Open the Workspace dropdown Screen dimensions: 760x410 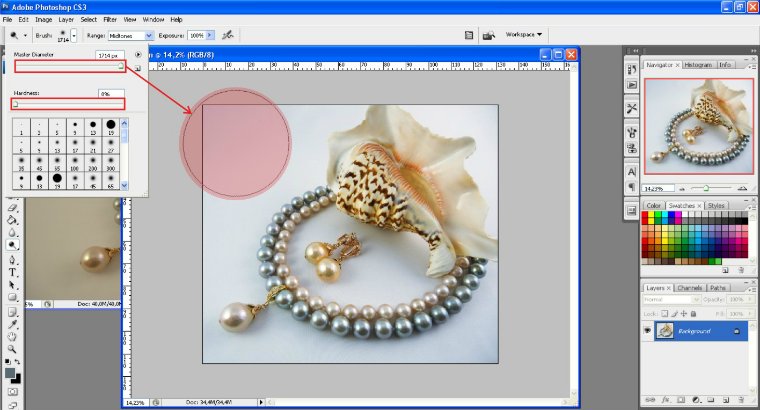coord(523,34)
